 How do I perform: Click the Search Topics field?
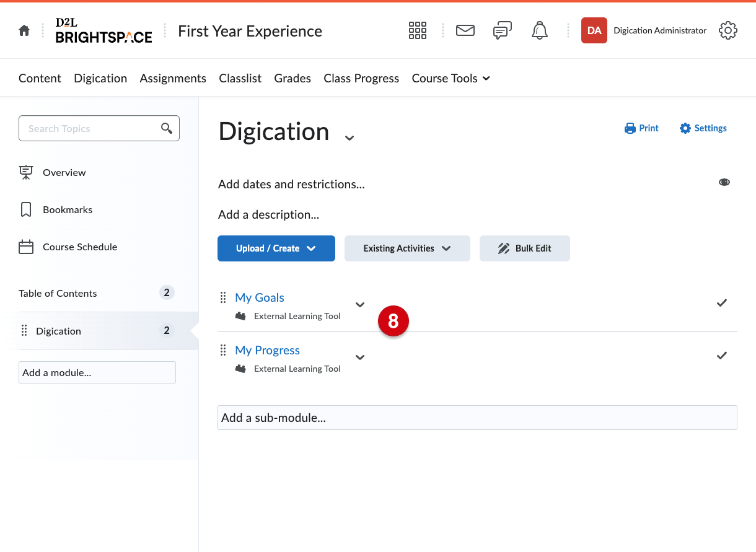99,128
